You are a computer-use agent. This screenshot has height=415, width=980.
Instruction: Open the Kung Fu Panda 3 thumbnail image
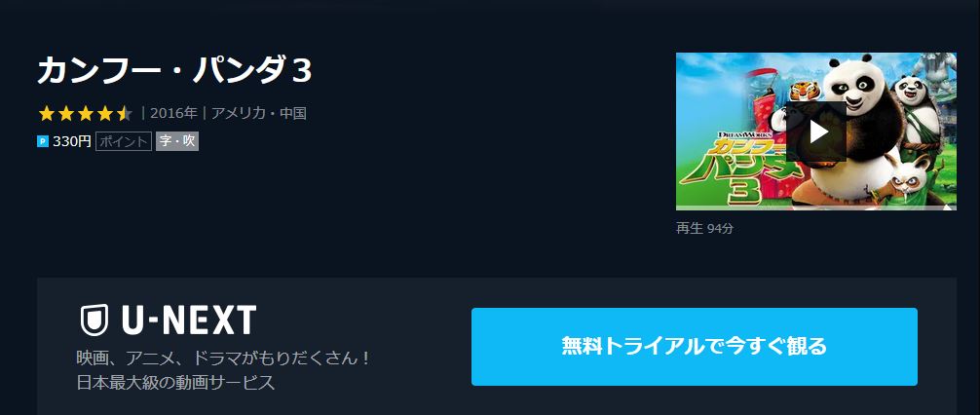[x=815, y=132]
